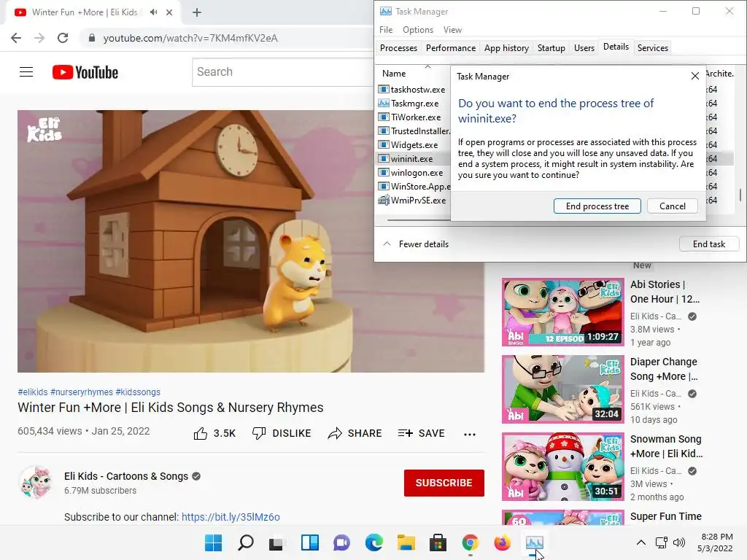This screenshot has width=747, height=560.
Task: Open Task View from taskbar
Action: (x=276, y=542)
